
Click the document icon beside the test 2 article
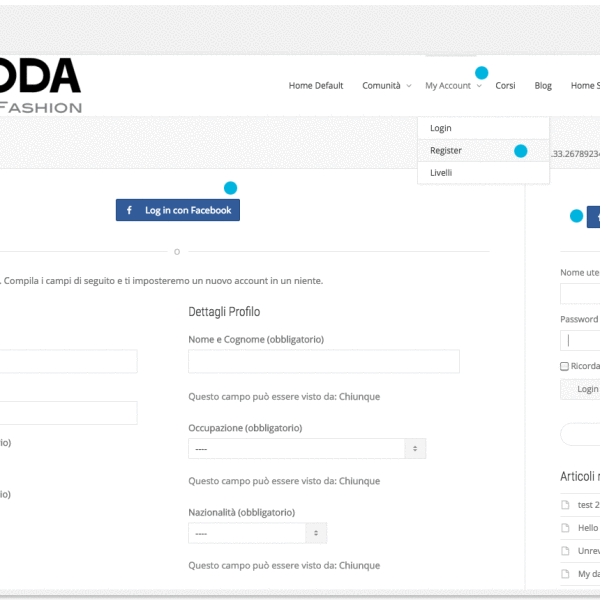565,505
